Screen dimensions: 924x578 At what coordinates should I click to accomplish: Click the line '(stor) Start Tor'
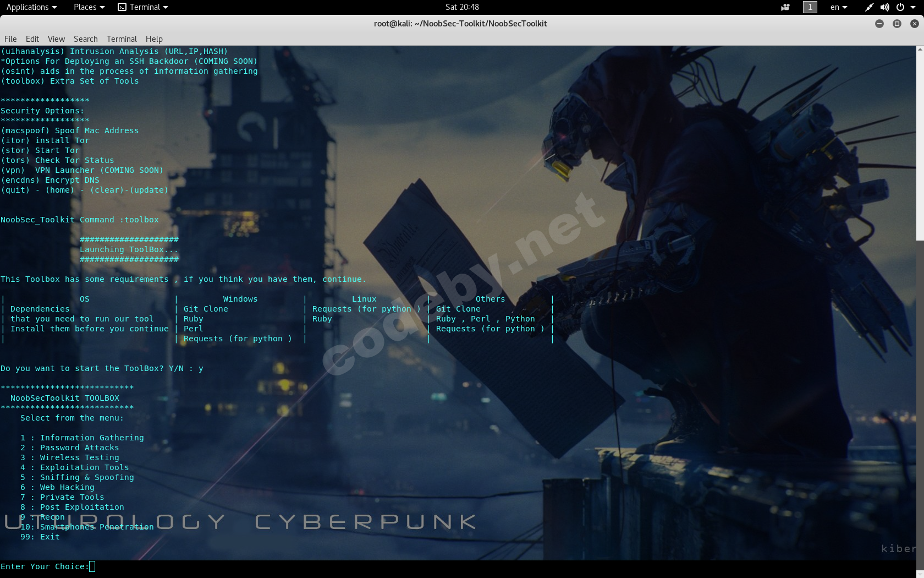point(40,150)
